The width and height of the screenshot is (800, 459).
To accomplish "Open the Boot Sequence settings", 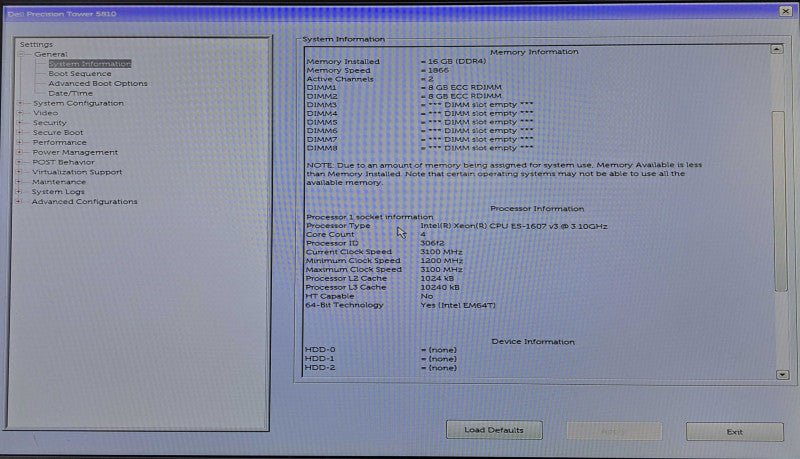I will coord(80,73).
